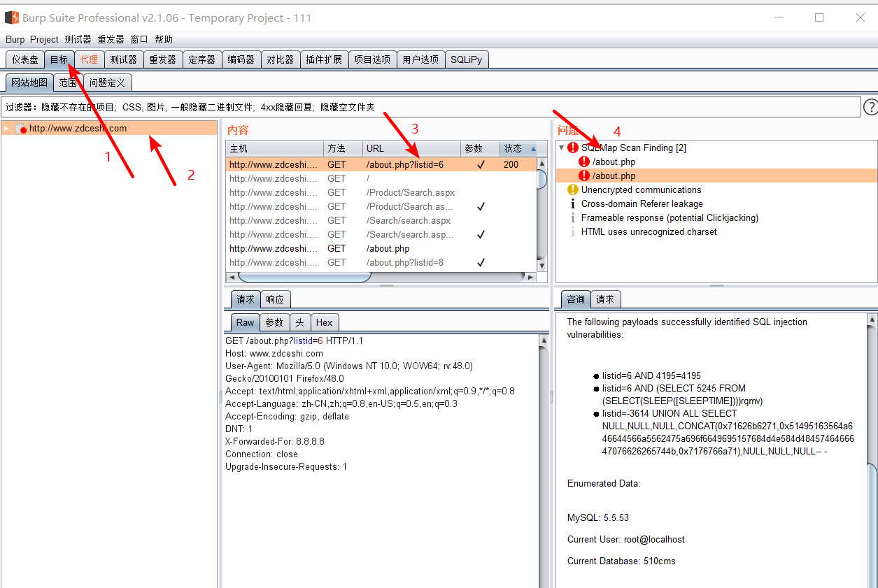878x588 pixels.
Task: Open the 测试器 menu in menu bar
Action: [x=78, y=39]
